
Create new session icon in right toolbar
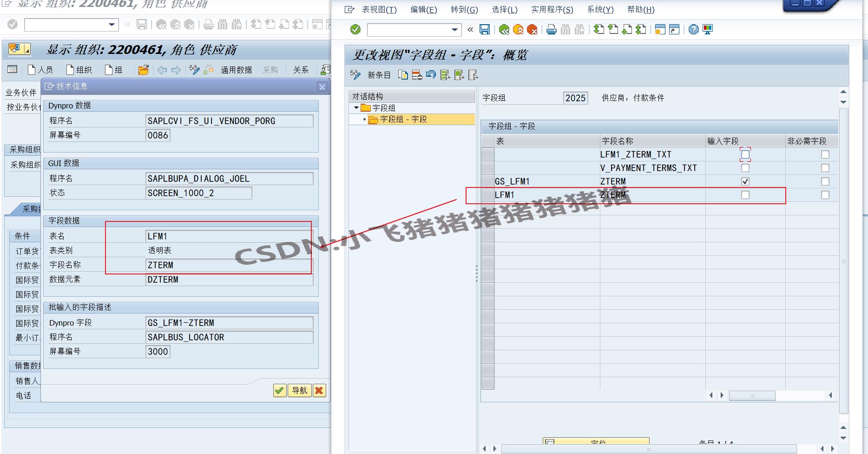pyautogui.click(x=660, y=30)
